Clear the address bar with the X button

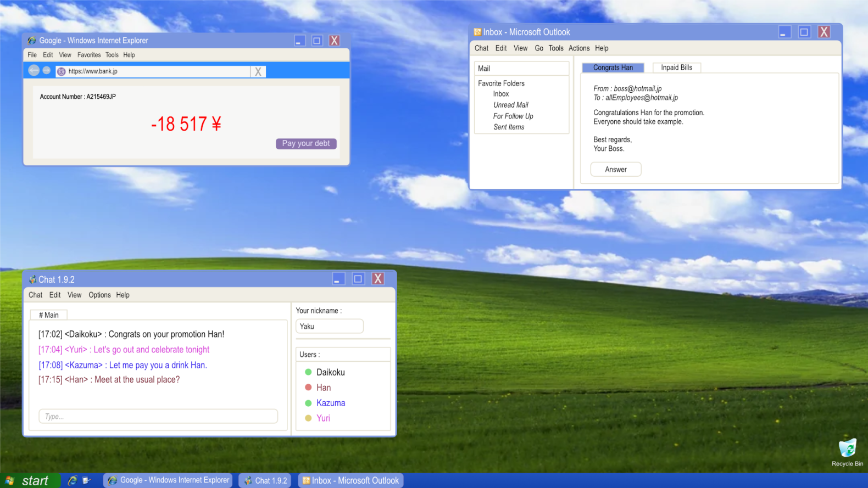[x=258, y=71]
